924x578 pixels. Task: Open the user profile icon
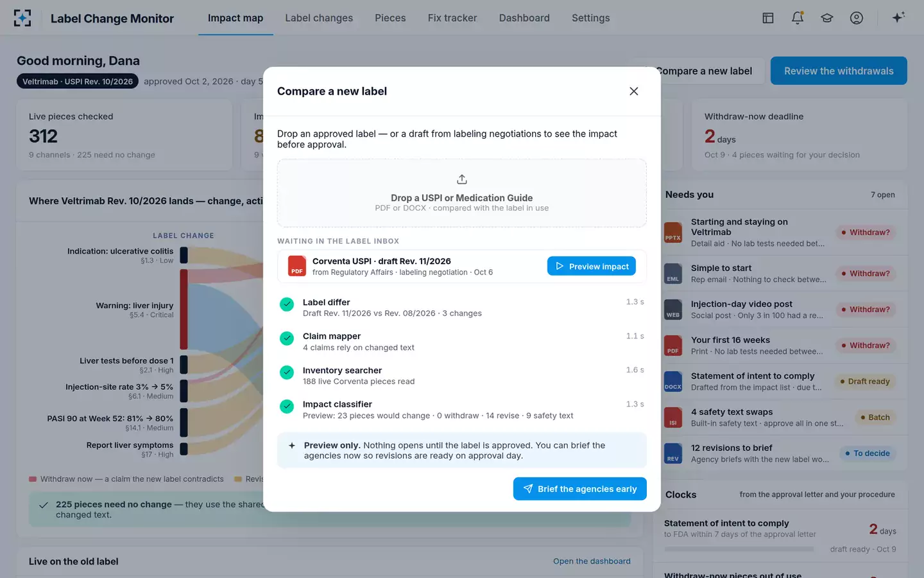(x=857, y=18)
